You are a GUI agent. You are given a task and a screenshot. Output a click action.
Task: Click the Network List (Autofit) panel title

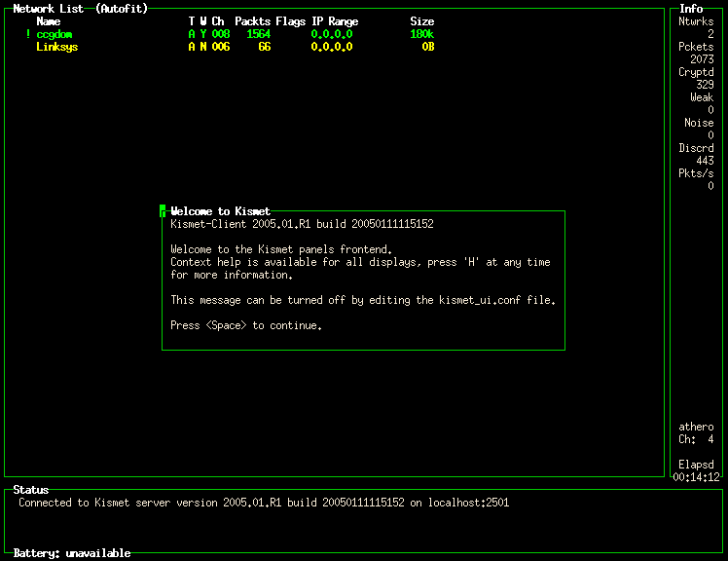tap(78, 9)
